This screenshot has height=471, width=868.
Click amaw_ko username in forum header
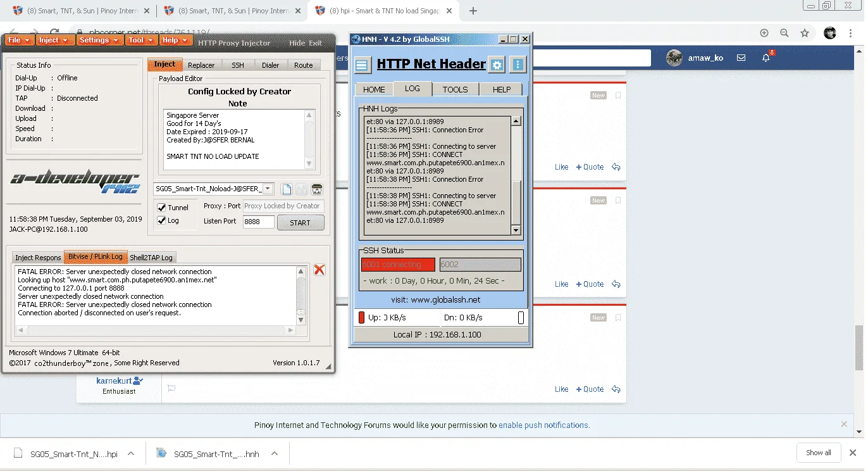point(705,58)
